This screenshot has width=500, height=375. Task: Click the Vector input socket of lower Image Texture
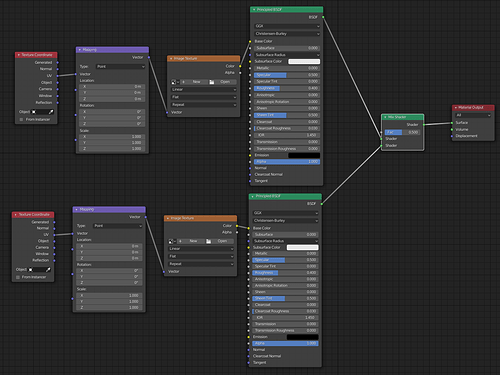click(x=164, y=272)
